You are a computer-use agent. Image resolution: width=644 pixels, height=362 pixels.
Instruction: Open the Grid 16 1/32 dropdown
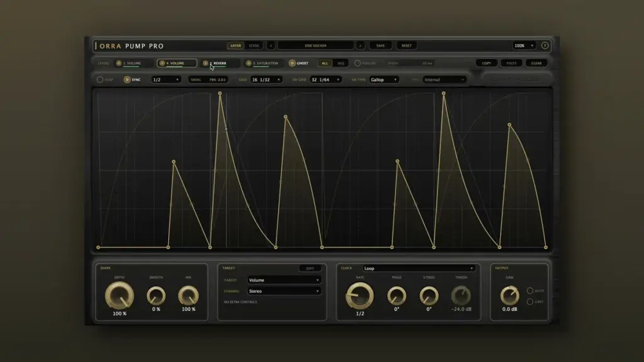tap(266, 80)
